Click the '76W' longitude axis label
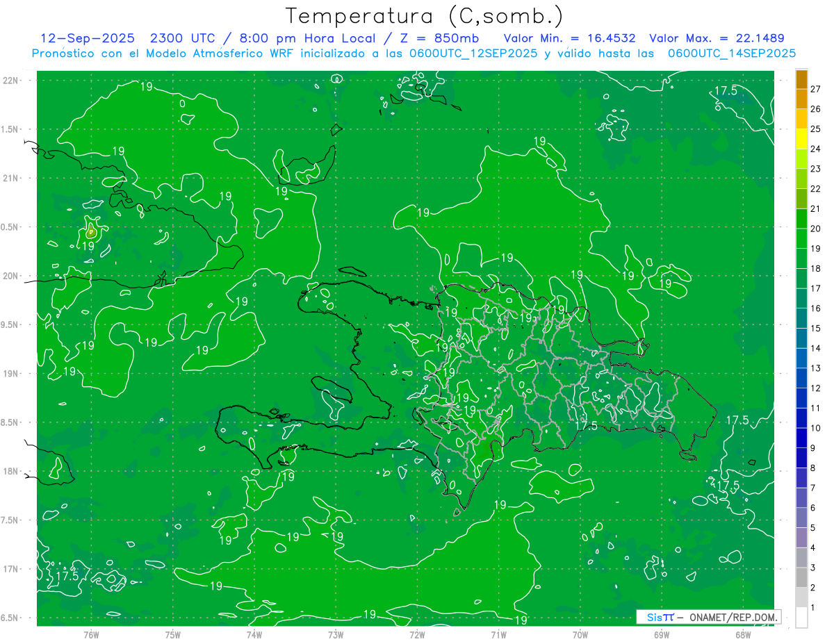834x644 pixels. click(91, 635)
